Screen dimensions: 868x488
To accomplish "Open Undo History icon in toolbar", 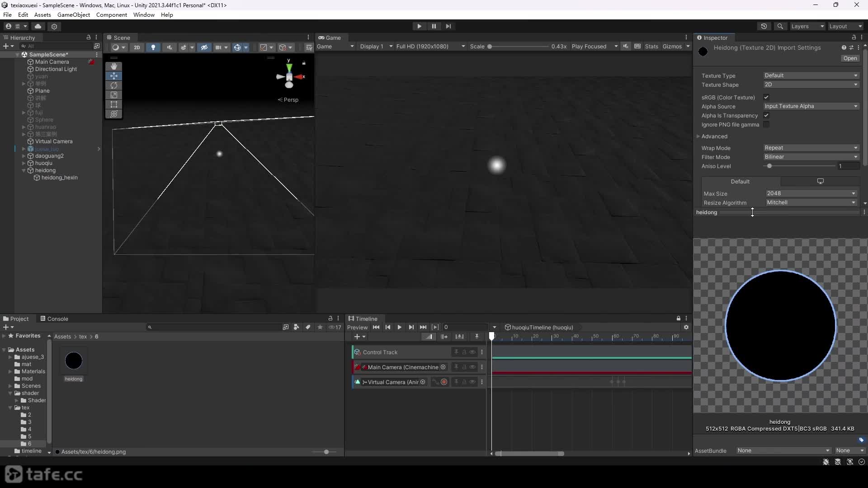I will [764, 26].
